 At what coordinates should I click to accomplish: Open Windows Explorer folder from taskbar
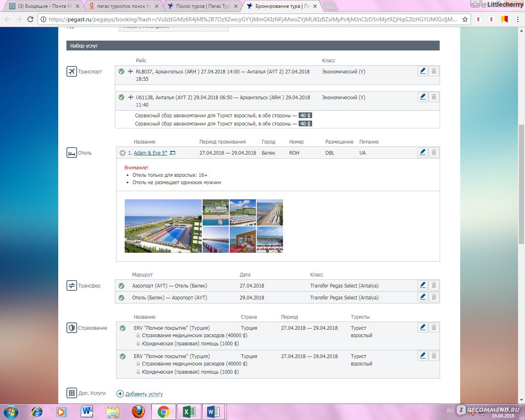(112, 412)
